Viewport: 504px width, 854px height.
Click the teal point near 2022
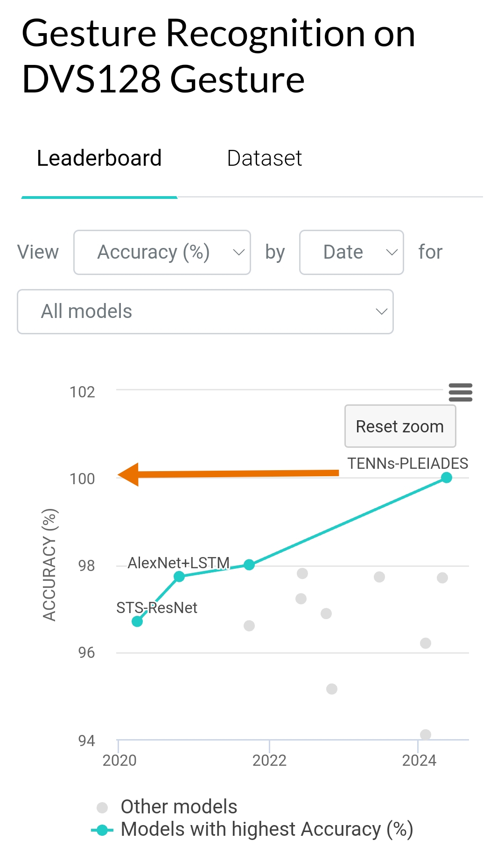(249, 565)
